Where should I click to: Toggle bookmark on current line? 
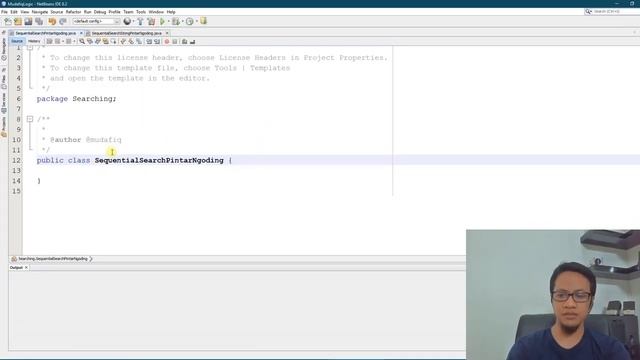click(x=139, y=41)
